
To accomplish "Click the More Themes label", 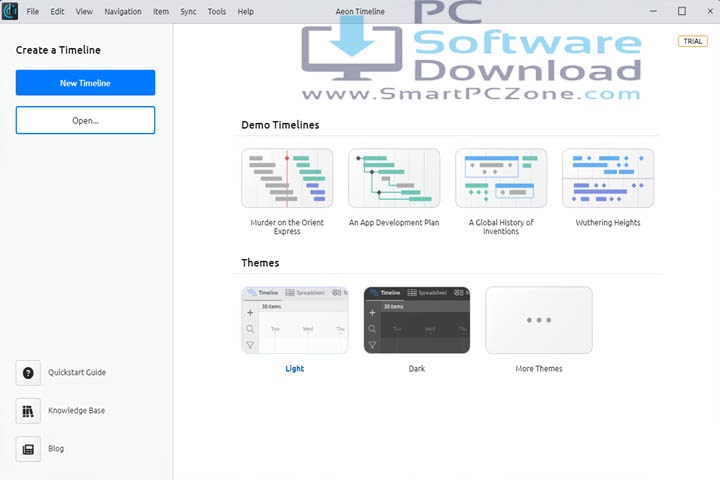I will click(539, 368).
